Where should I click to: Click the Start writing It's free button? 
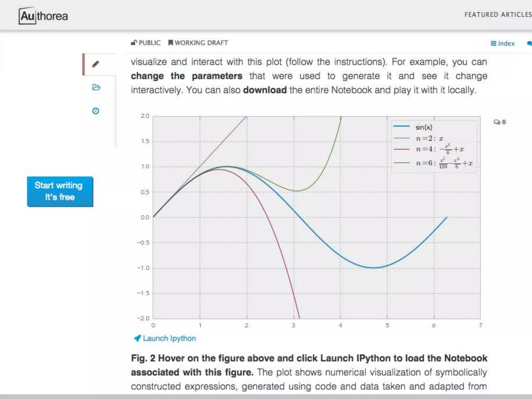[60, 191]
